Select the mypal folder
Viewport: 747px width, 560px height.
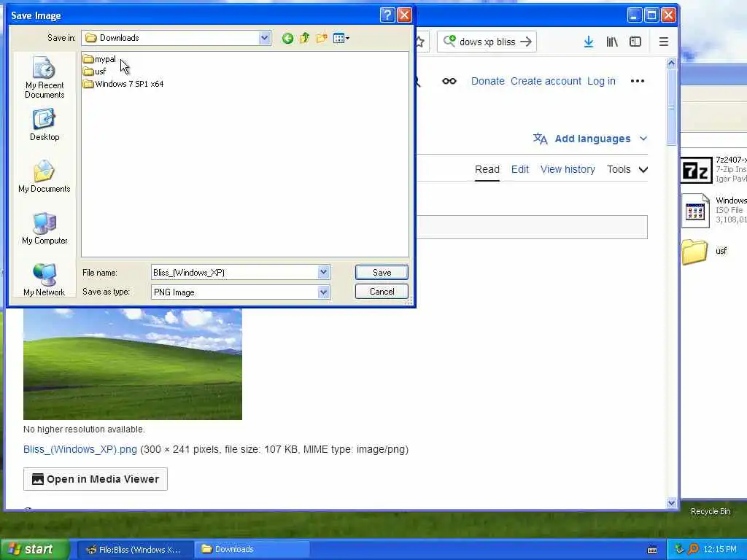click(x=99, y=59)
